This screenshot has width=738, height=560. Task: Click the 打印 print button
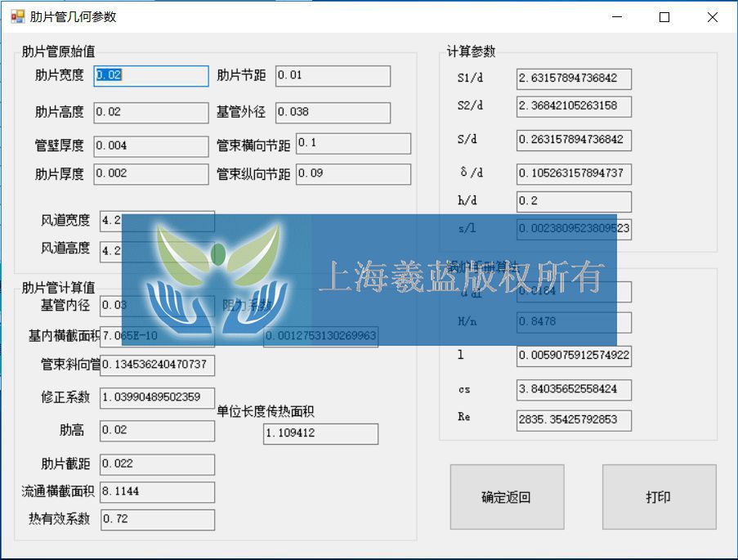(x=659, y=497)
